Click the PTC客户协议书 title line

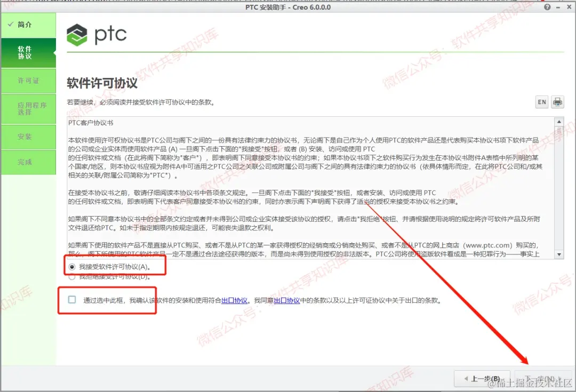(91, 123)
